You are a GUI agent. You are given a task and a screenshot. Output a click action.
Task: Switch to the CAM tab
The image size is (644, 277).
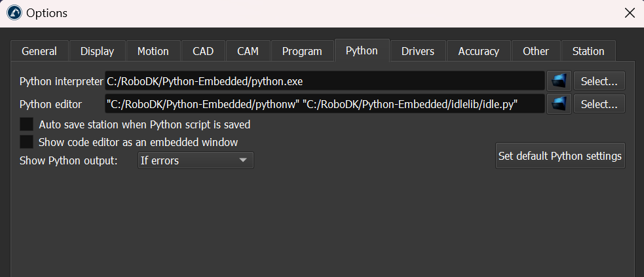[x=248, y=51]
